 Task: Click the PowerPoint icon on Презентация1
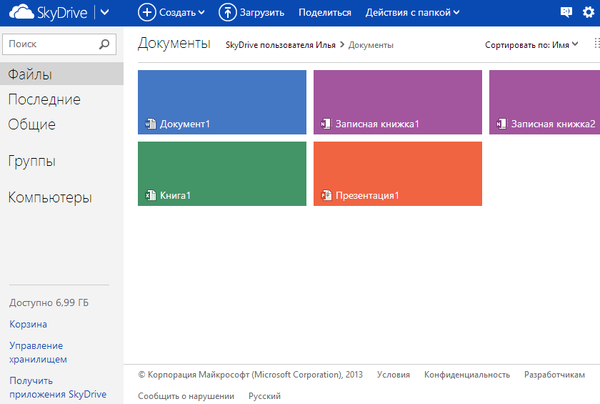(326, 195)
